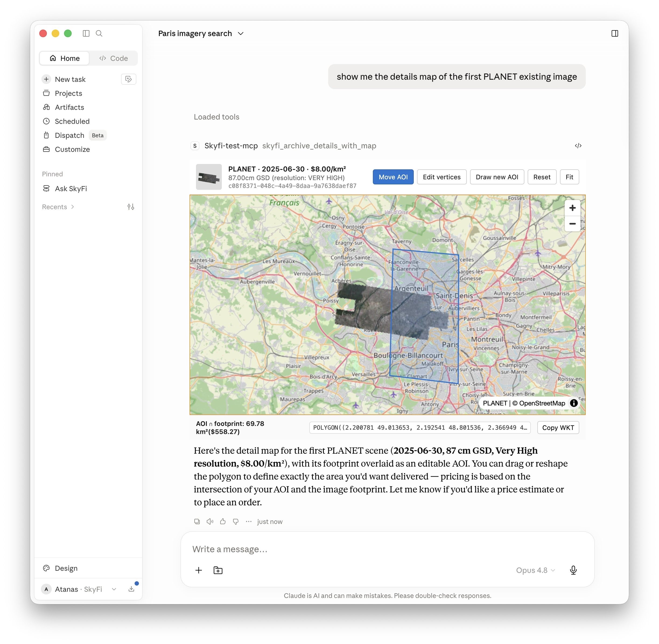The height and width of the screenshot is (644, 659).
Task: Click the OpenStreetMap attribution link
Action: [542, 403]
